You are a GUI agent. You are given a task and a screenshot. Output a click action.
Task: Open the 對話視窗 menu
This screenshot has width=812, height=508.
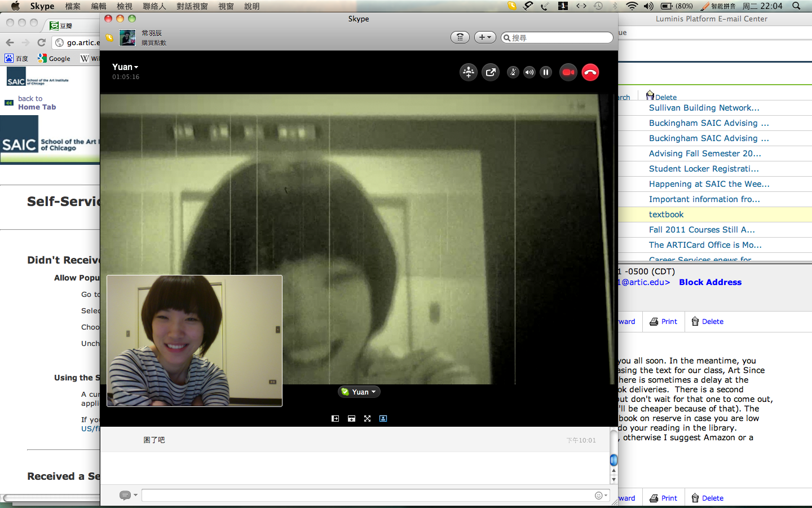192,6
